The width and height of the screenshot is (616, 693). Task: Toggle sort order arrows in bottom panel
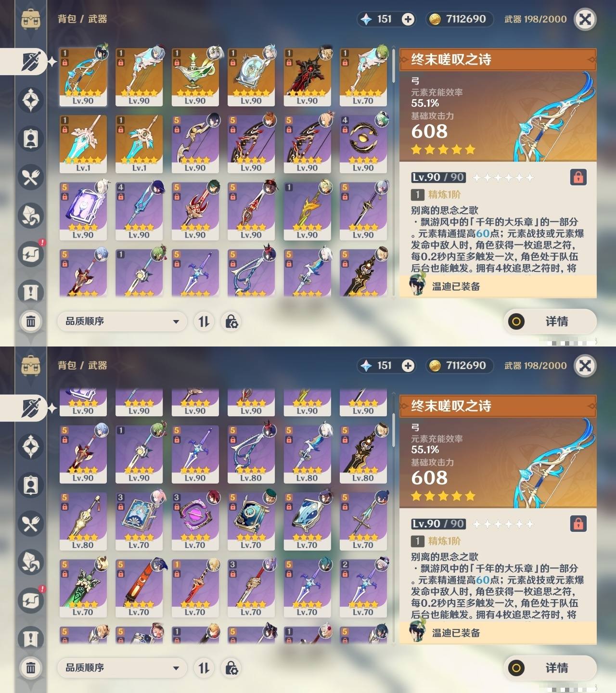pyautogui.click(x=204, y=668)
